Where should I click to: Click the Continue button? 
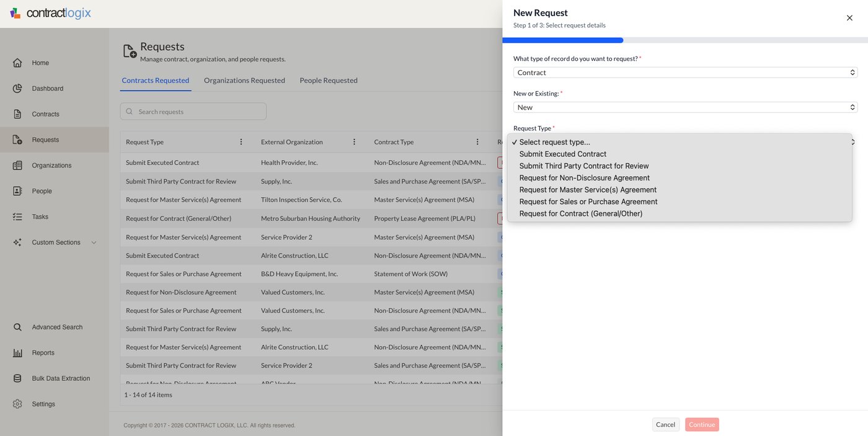click(x=702, y=425)
